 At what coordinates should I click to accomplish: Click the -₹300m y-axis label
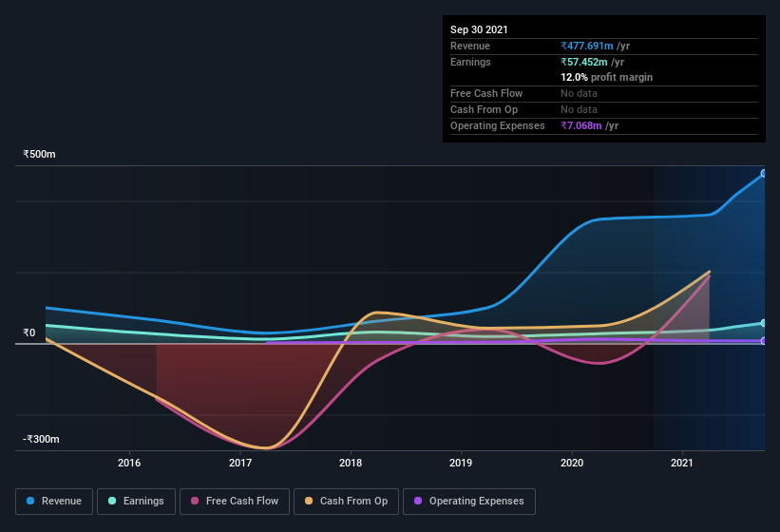click(x=41, y=439)
